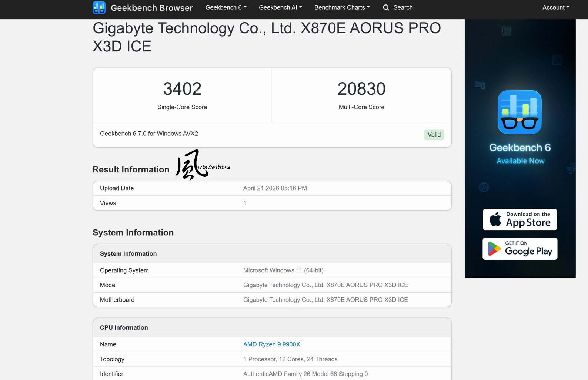The image size is (588, 380).
Task: Click the page title X870E AORUS PRO heading
Action: click(x=267, y=37)
